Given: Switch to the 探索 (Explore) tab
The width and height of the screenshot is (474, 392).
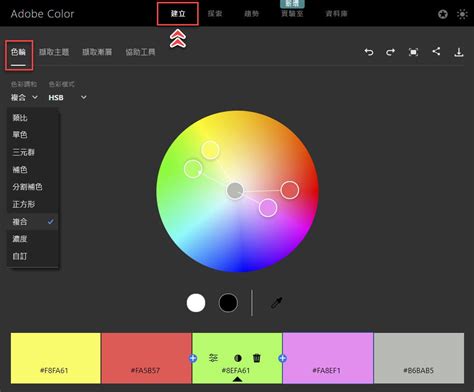Looking at the screenshot, I should (215, 14).
